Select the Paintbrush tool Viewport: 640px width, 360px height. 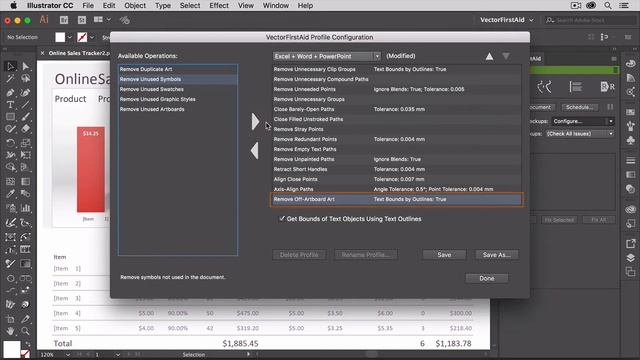(x=26, y=117)
